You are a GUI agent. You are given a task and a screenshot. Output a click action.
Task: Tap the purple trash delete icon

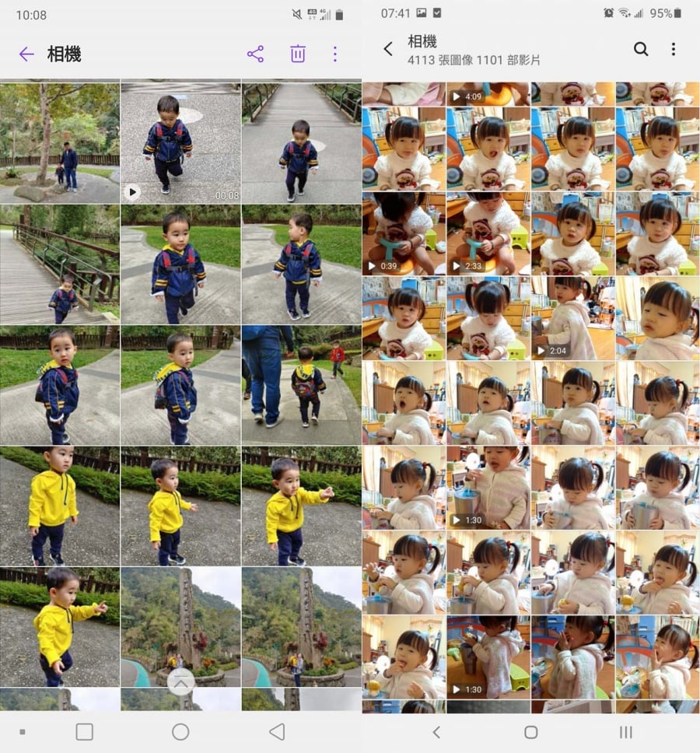pos(298,54)
